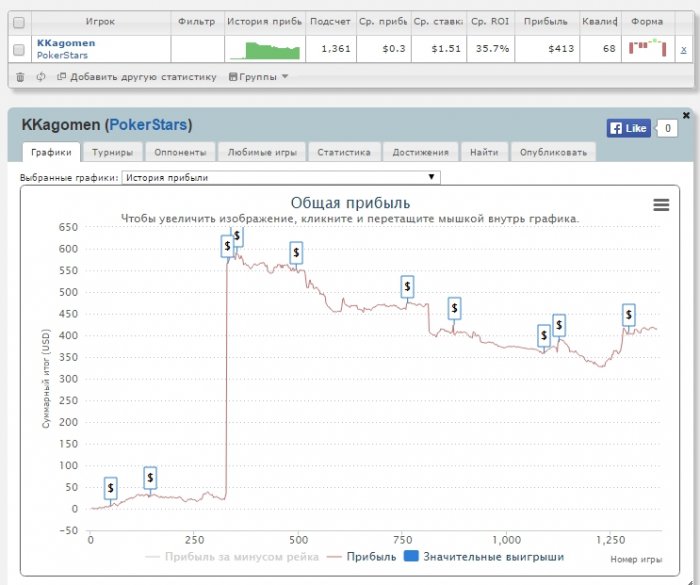Open the chart hamburger export menu
The image size is (700, 585).
point(661,205)
